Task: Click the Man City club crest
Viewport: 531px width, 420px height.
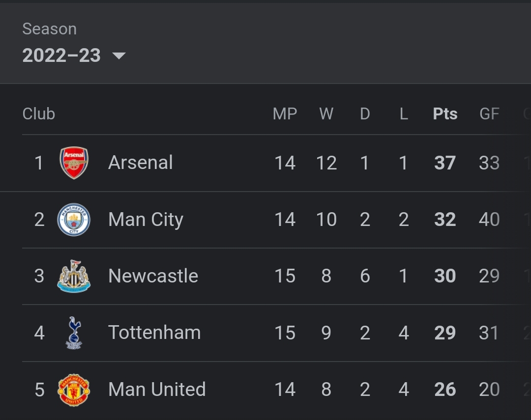Action: click(74, 220)
